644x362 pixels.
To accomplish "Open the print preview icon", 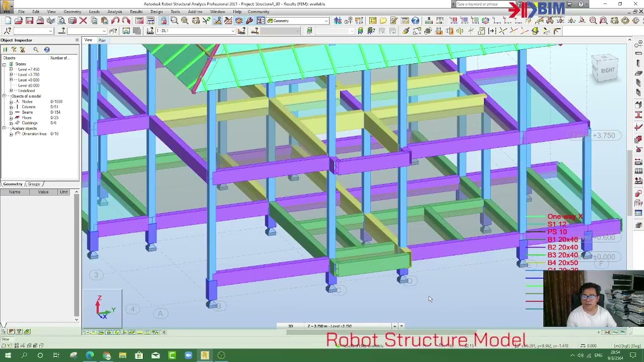I will click(61, 21).
